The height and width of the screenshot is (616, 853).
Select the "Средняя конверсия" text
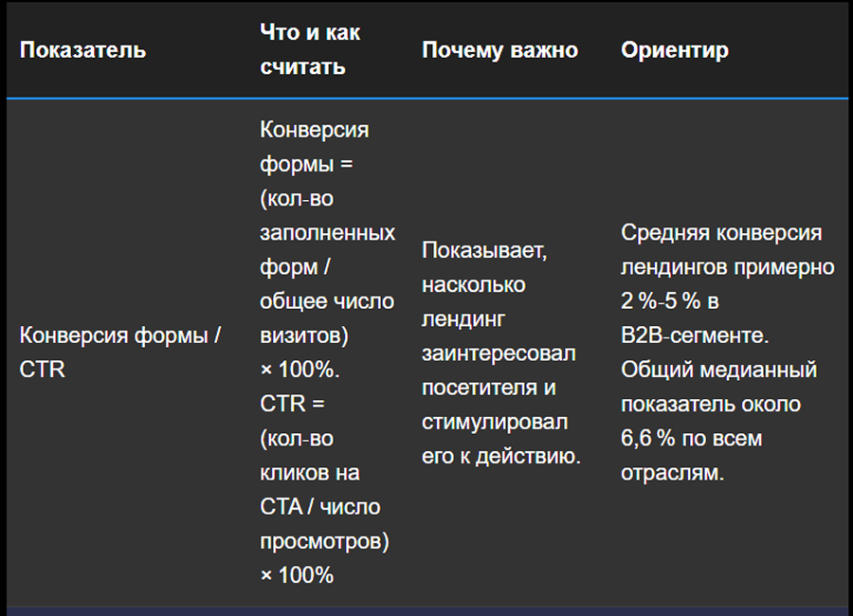click(x=721, y=233)
